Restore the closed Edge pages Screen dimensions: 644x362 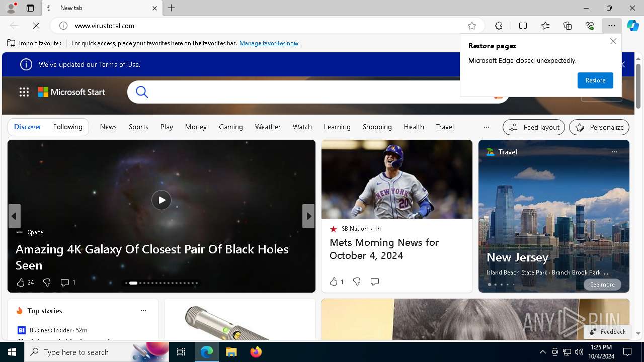pyautogui.click(x=595, y=80)
